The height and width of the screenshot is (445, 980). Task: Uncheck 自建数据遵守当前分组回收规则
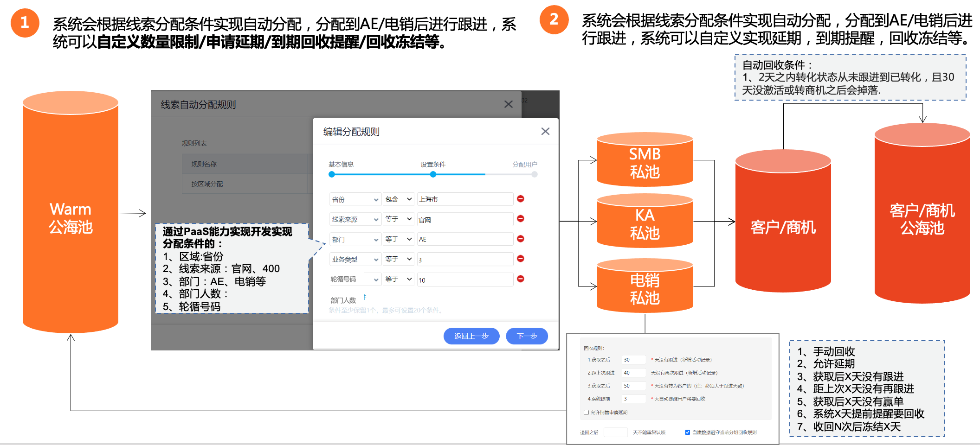coord(687,432)
